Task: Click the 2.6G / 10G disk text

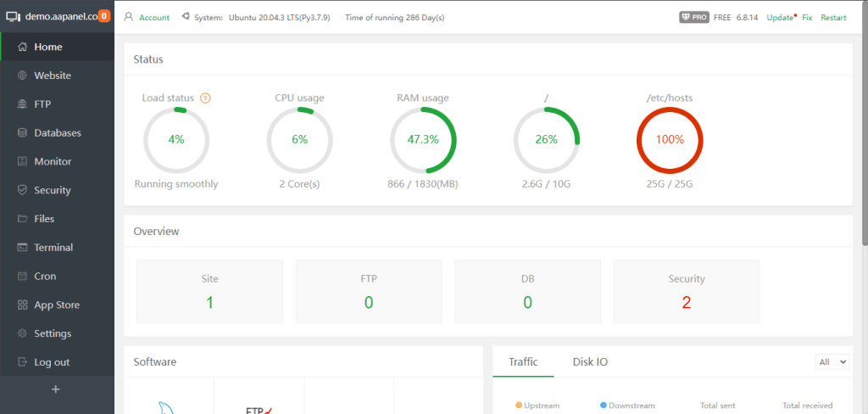Action: [x=547, y=184]
